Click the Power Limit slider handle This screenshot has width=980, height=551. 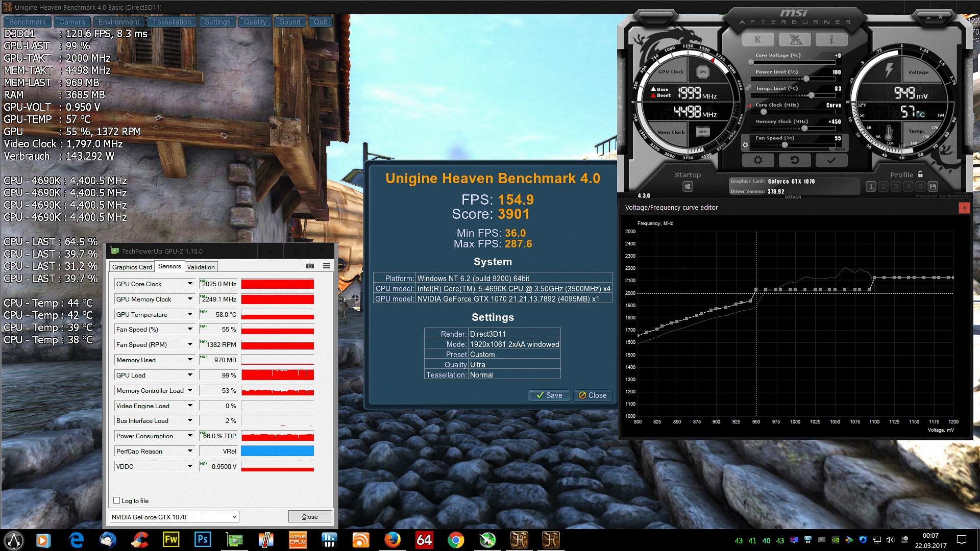click(x=806, y=79)
